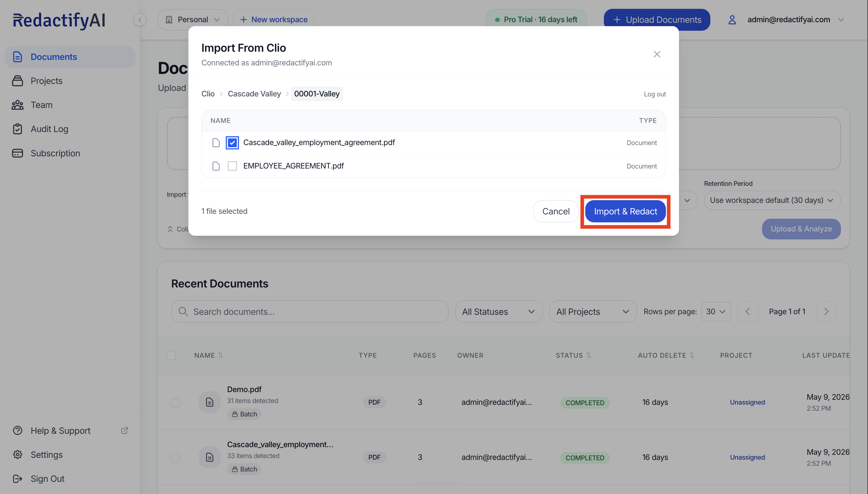This screenshot has width=868, height=494.
Task: Click the Documents sidebar icon
Action: point(17,57)
